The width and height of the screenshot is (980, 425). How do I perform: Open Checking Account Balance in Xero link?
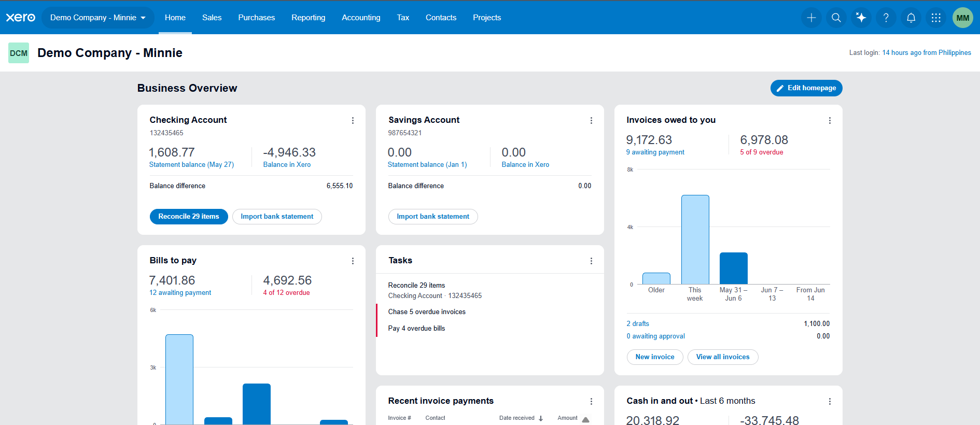click(287, 165)
